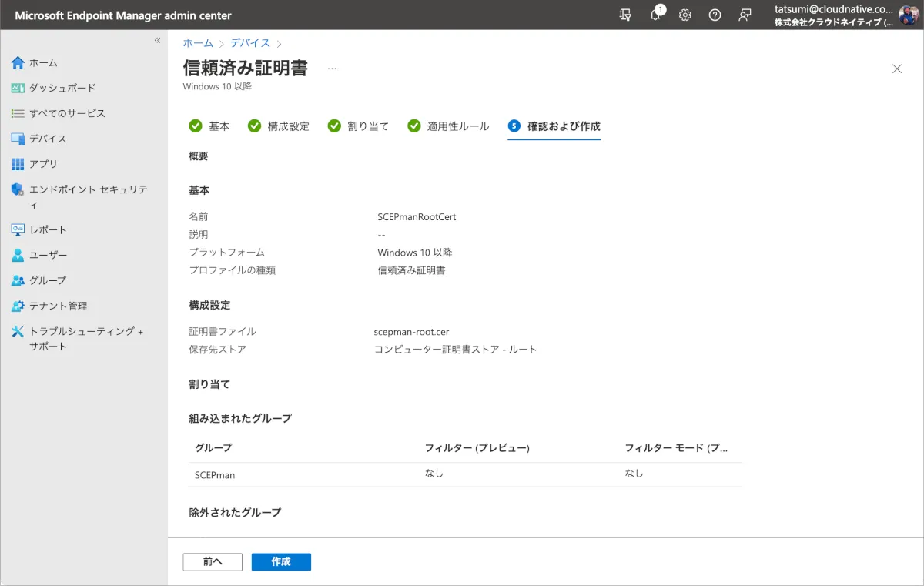
Task: Open ダッシュボード in the sidebar
Action: (x=62, y=88)
